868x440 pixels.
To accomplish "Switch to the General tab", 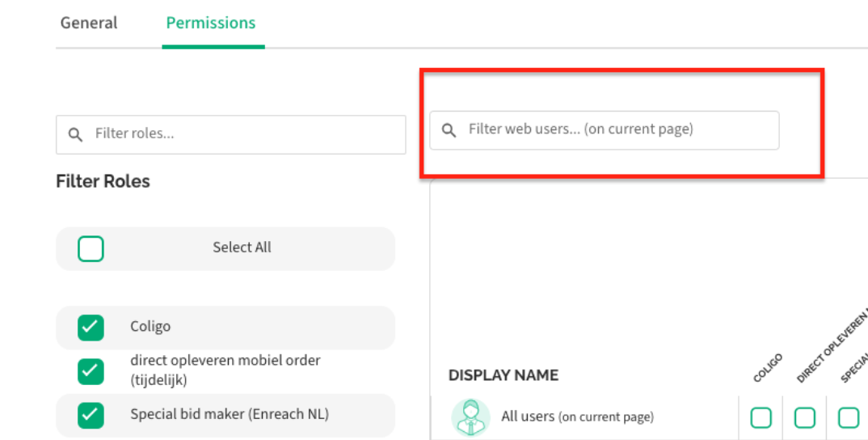I will point(89,23).
